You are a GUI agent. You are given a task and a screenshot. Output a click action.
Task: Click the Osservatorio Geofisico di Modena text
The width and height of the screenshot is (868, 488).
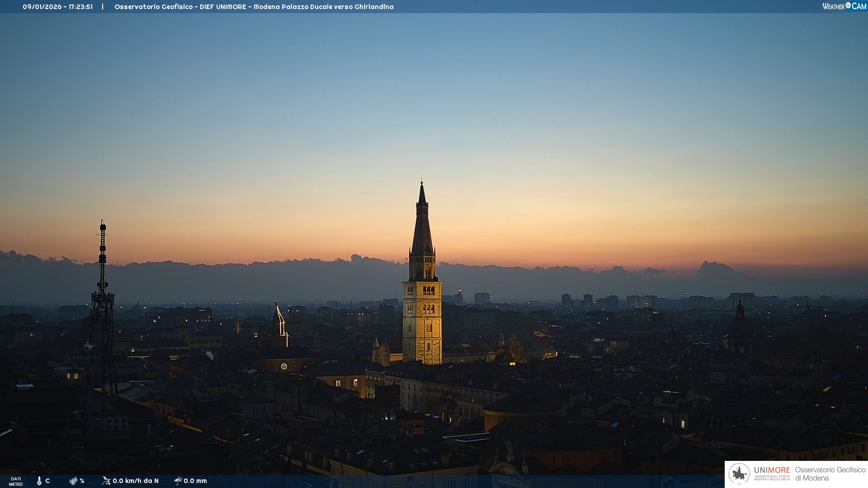[x=830, y=474]
